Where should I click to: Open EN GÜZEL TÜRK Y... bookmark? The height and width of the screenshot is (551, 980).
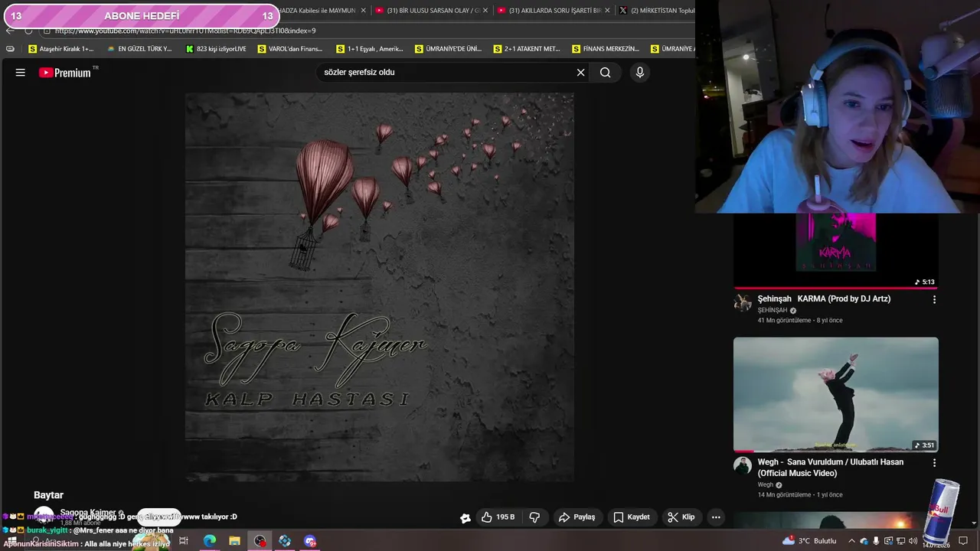(139, 49)
